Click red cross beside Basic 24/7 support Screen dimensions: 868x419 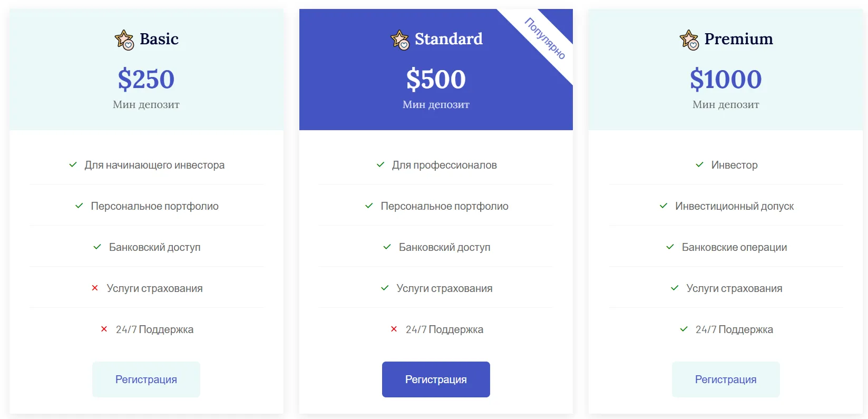104,329
